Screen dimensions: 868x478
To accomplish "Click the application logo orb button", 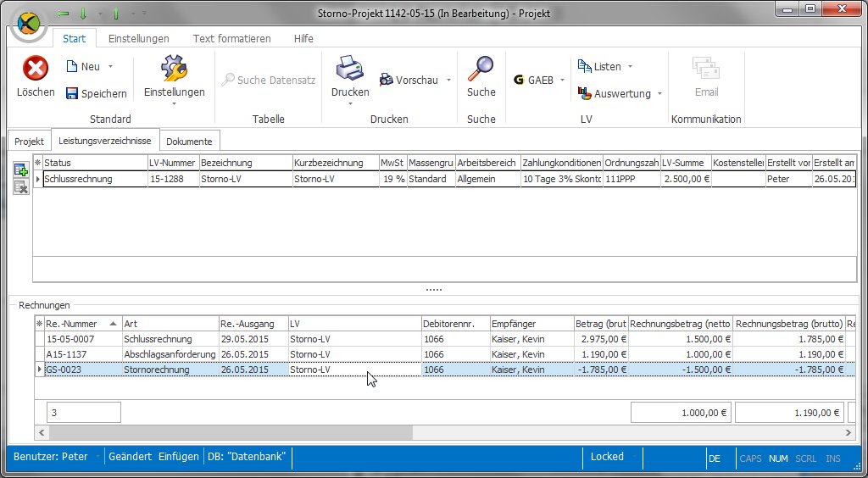I will [x=28, y=24].
